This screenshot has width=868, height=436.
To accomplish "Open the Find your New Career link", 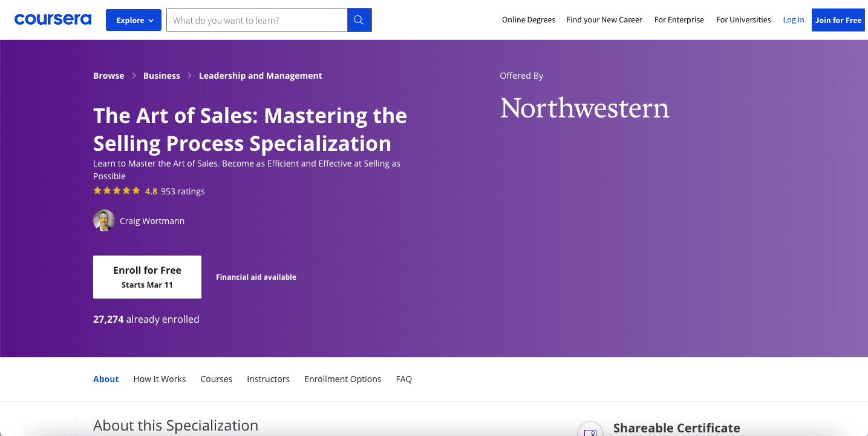I will click(x=604, y=20).
